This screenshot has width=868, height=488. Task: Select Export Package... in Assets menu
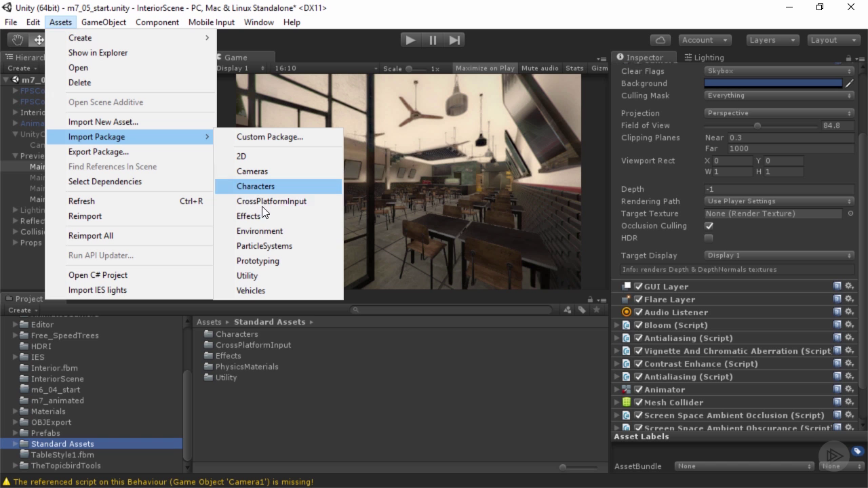pos(98,152)
